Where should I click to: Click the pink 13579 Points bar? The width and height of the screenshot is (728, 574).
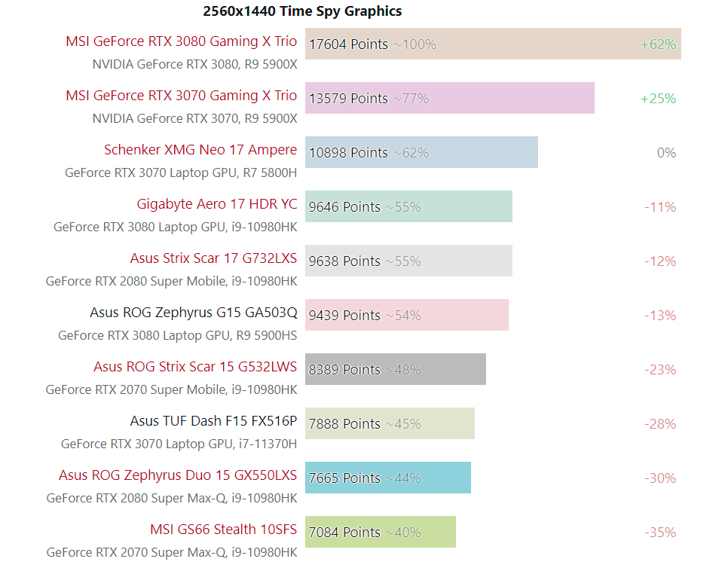pos(449,98)
